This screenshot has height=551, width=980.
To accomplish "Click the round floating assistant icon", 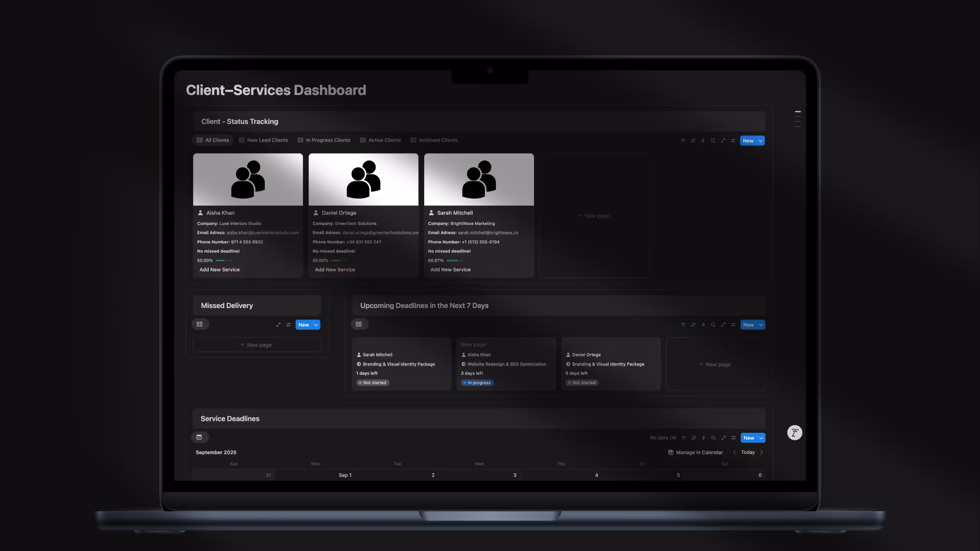I will (x=794, y=433).
